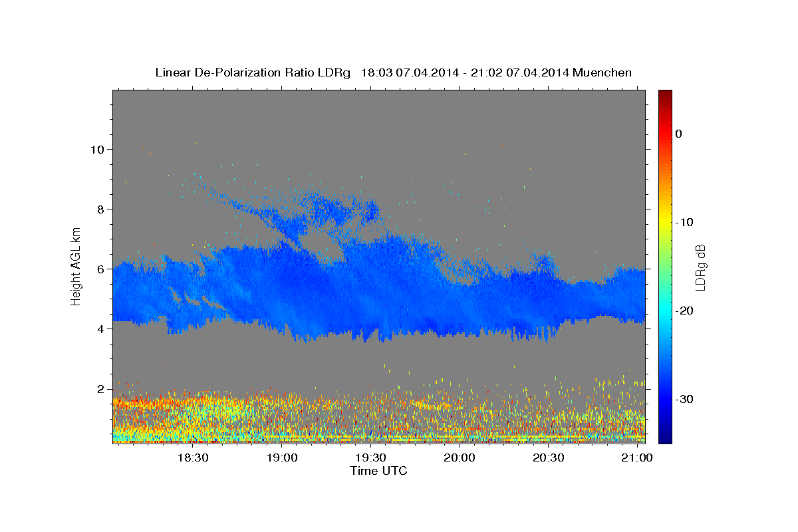Click the start time '18:03 07.04.2014' in title
Screen dimensions: 798x532
pyautogui.click(x=410, y=72)
